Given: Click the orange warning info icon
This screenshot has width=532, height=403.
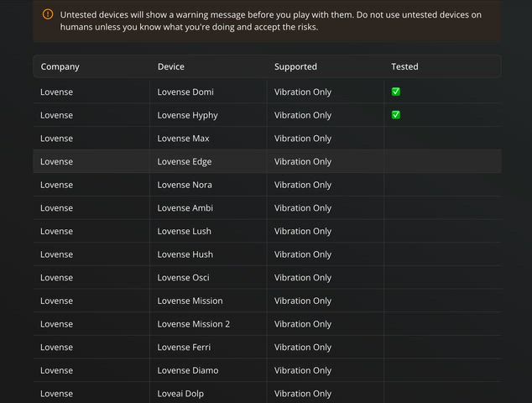Looking at the screenshot, I should pyautogui.click(x=47, y=14).
